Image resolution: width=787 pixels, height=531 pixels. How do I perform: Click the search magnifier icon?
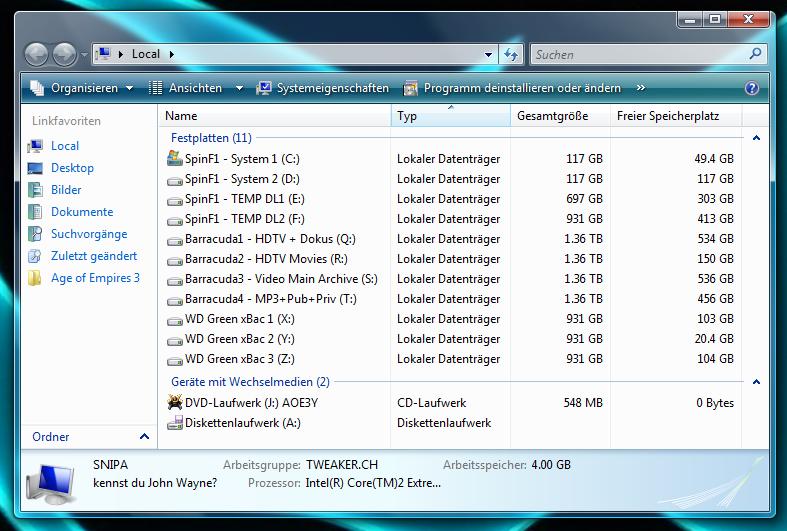pyautogui.click(x=755, y=54)
